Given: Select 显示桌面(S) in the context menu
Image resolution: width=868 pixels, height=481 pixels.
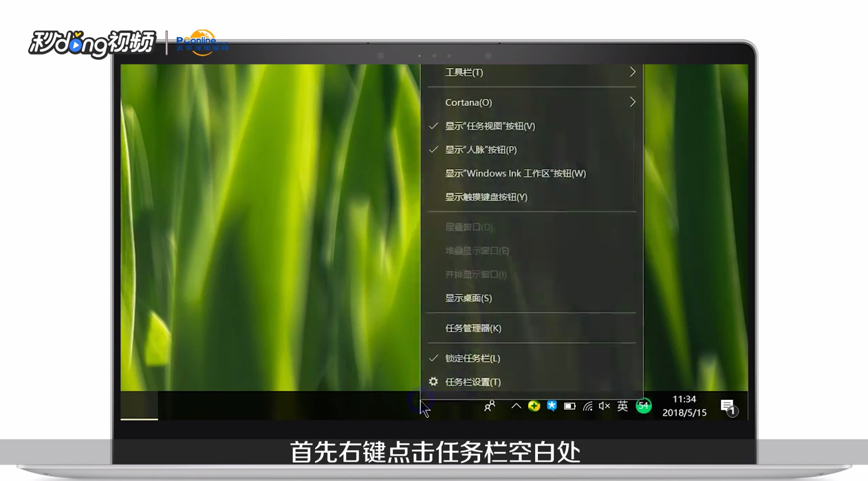Looking at the screenshot, I should click(x=532, y=298).
